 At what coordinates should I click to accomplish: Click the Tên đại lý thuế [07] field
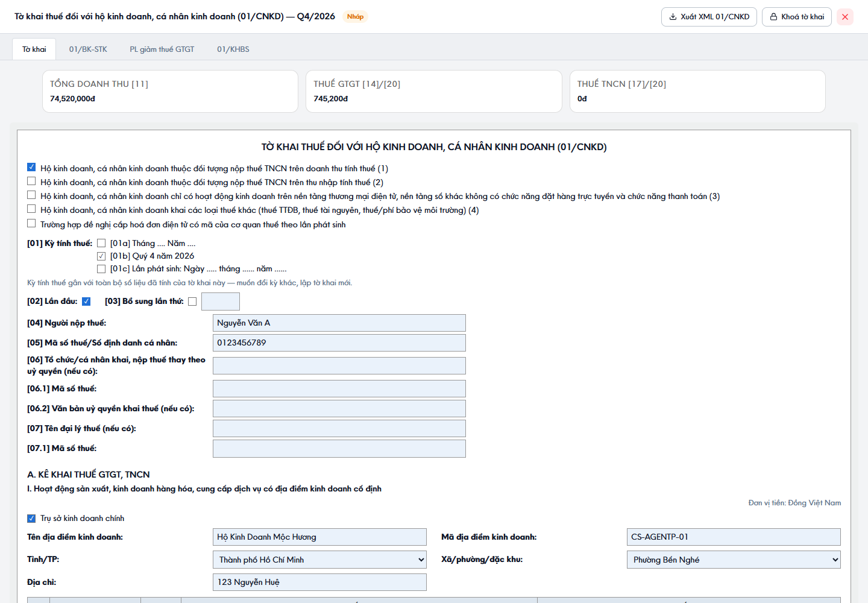339,429
